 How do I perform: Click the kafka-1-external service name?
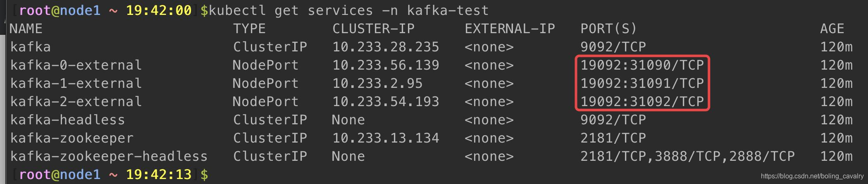(76, 83)
